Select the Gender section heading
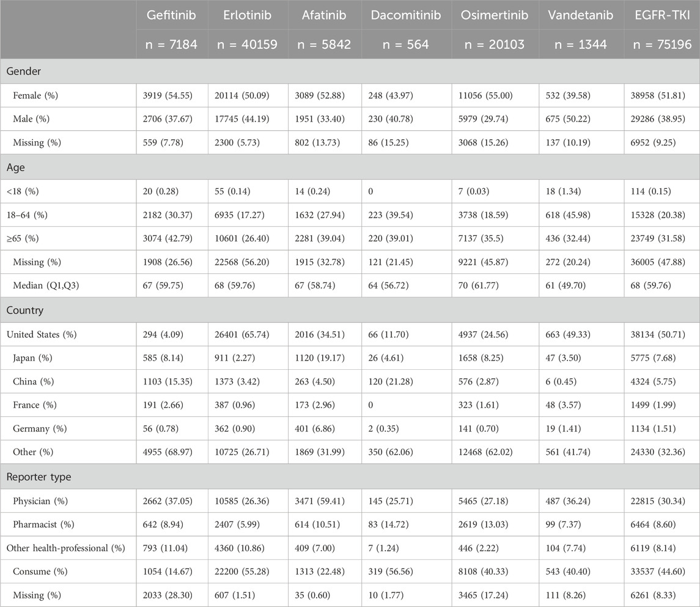This screenshot has width=700, height=607. [x=24, y=72]
